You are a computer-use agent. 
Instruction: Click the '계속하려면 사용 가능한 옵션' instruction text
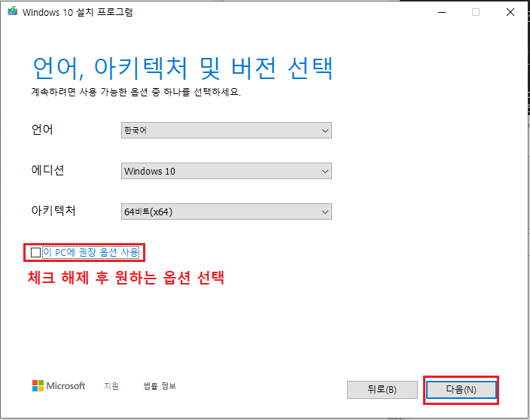[136, 92]
